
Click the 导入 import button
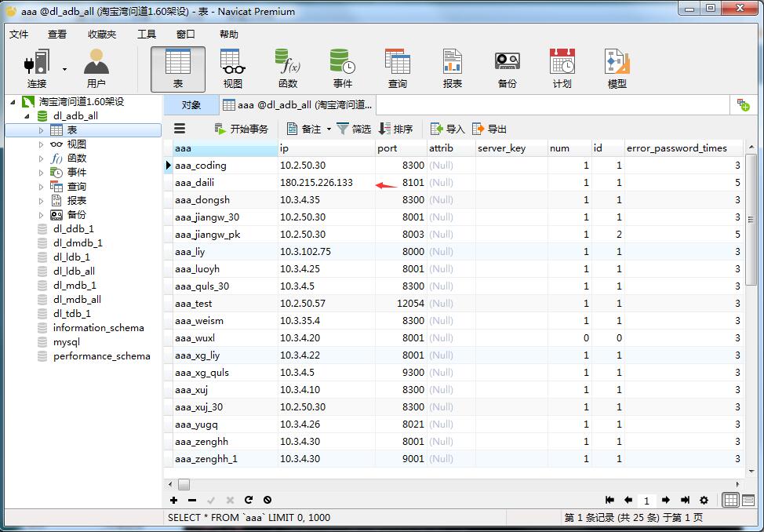(447, 129)
